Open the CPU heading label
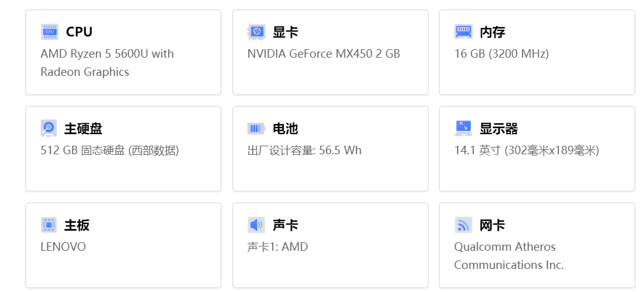This screenshot has height=292, width=644. tap(79, 32)
